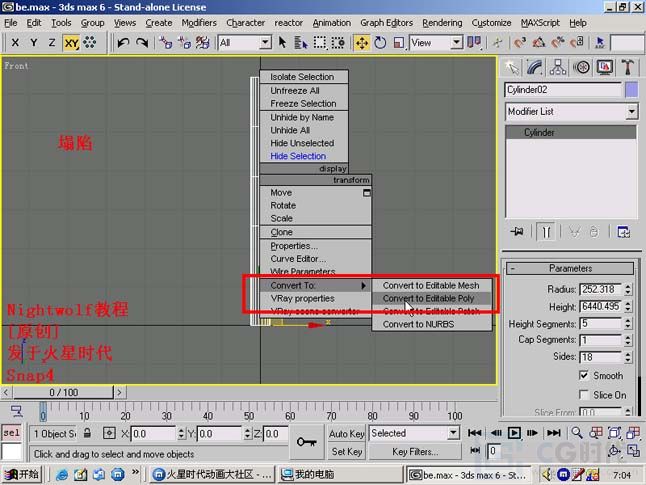Click the Auto Key button

346,434
